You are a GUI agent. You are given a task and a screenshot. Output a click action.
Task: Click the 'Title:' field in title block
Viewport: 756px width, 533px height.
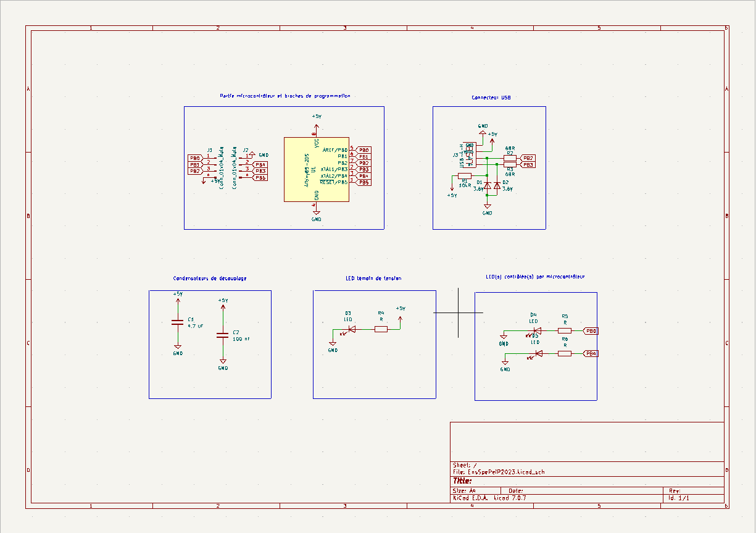[462, 480]
